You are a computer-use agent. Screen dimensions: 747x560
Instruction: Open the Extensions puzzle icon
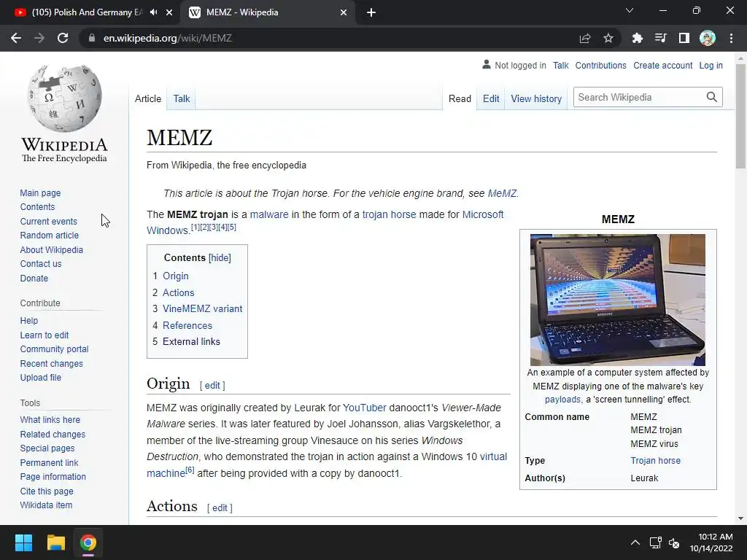[637, 38]
